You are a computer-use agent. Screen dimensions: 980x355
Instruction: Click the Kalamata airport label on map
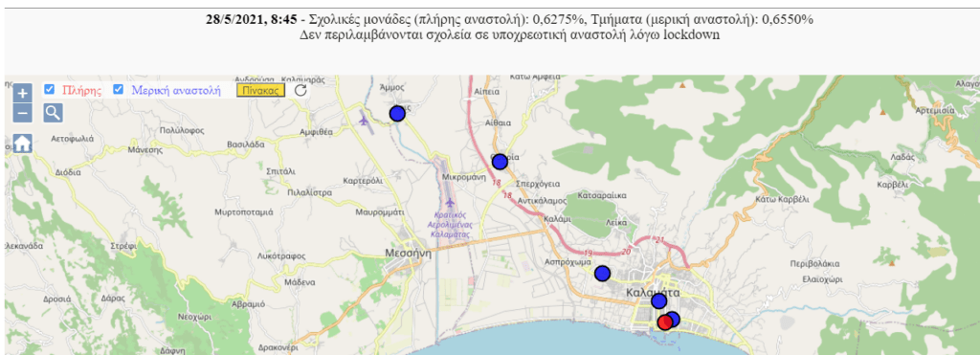[450, 223]
